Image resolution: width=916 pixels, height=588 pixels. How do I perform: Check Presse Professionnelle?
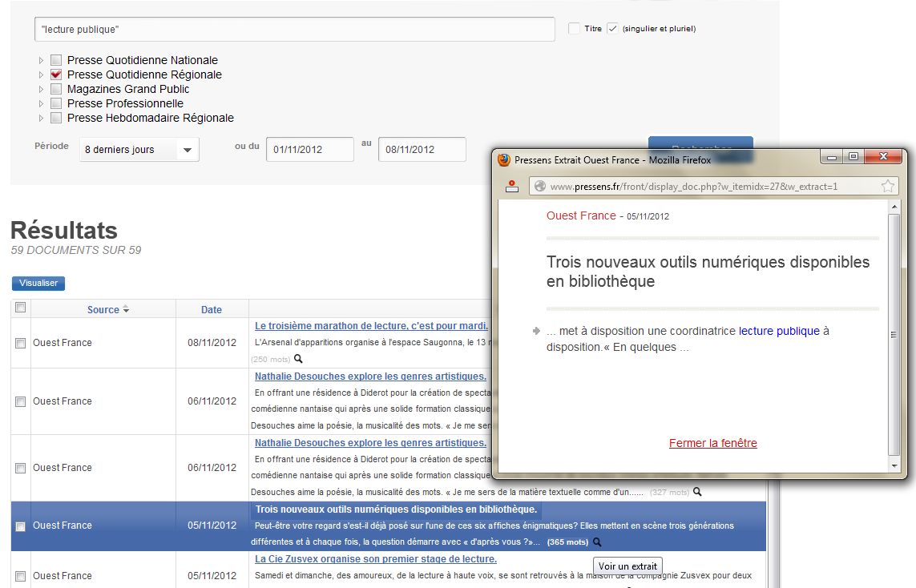point(56,103)
